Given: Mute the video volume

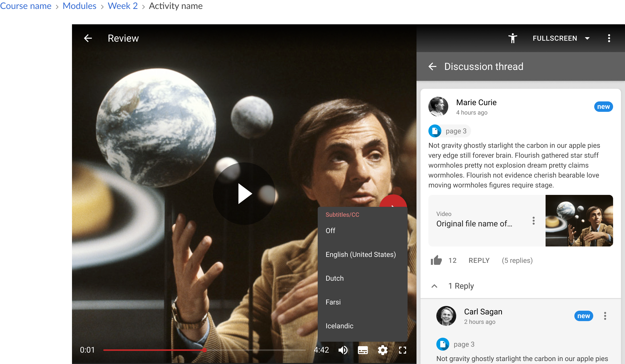Looking at the screenshot, I should pos(343,350).
